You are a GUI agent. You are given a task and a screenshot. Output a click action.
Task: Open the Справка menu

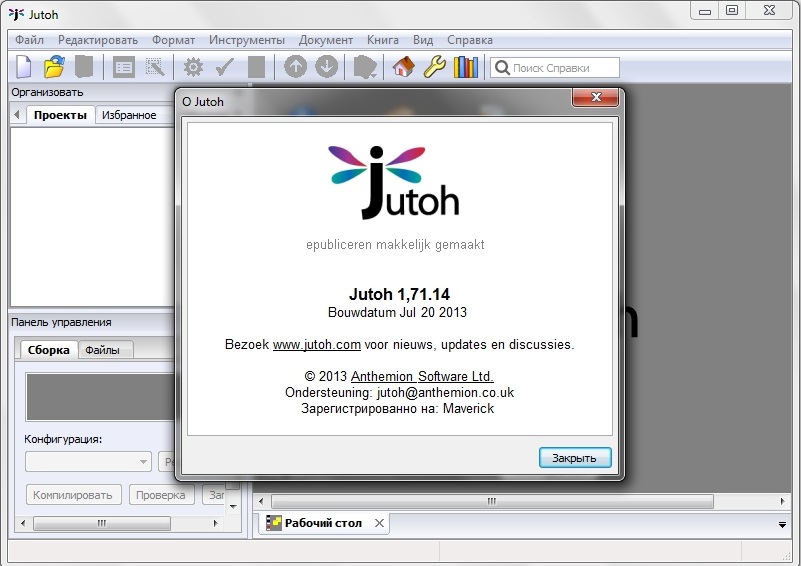click(x=470, y=40)
